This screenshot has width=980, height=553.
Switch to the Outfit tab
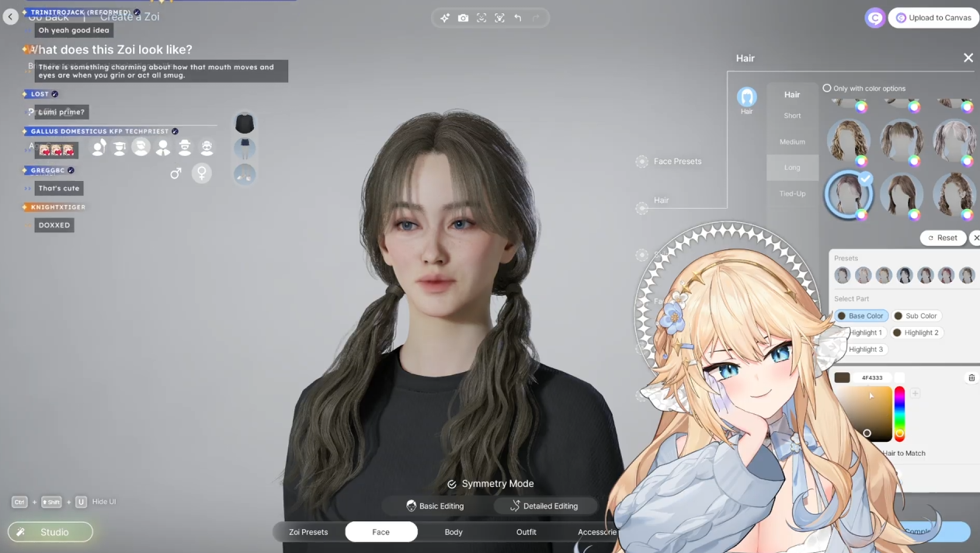[x=526, y=532]
